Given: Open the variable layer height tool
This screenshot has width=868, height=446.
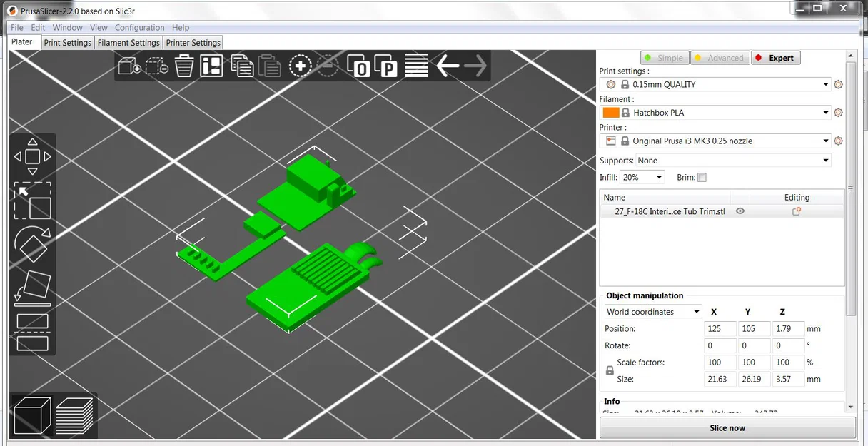Looking at the screenshot, I should pos(416,66).
